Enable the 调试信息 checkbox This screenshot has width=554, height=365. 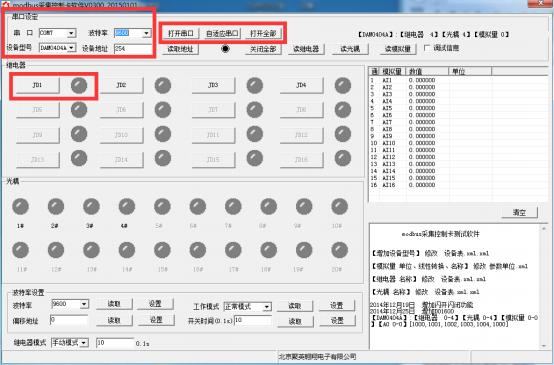(427, 48)
